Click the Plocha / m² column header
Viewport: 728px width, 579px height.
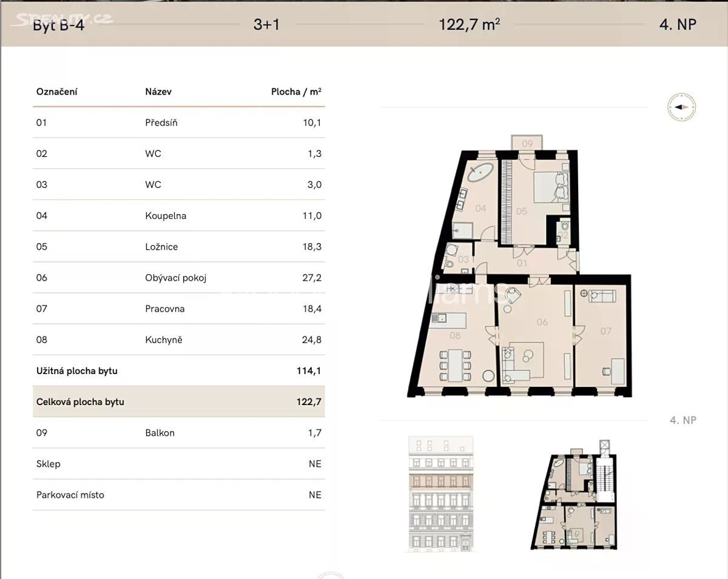pyautogui.click(x=295, y=92)
